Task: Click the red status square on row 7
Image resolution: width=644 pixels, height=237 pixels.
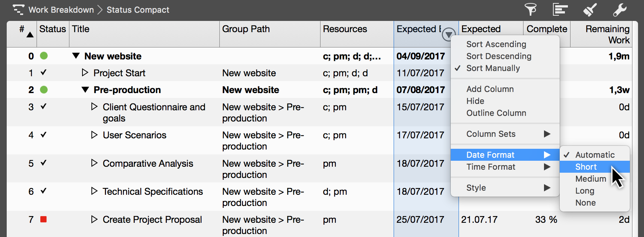Action: tap(44, 219)
